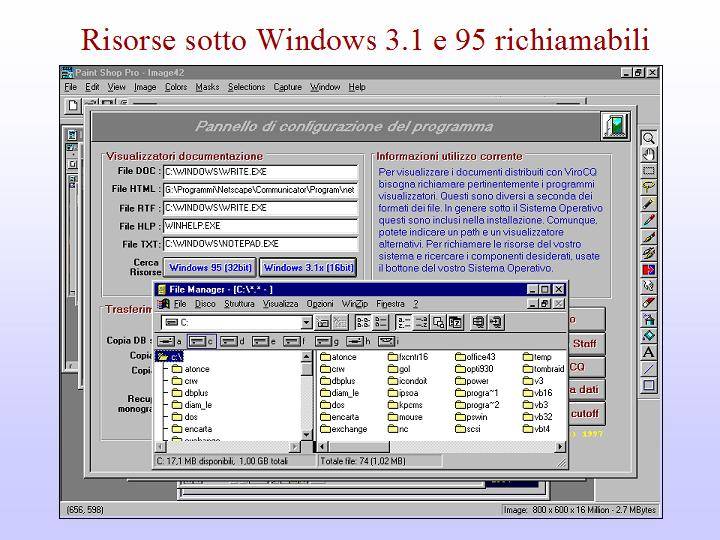Select the Paintbrush tool
The image size is (720, 540).
(x=648, y=237)
